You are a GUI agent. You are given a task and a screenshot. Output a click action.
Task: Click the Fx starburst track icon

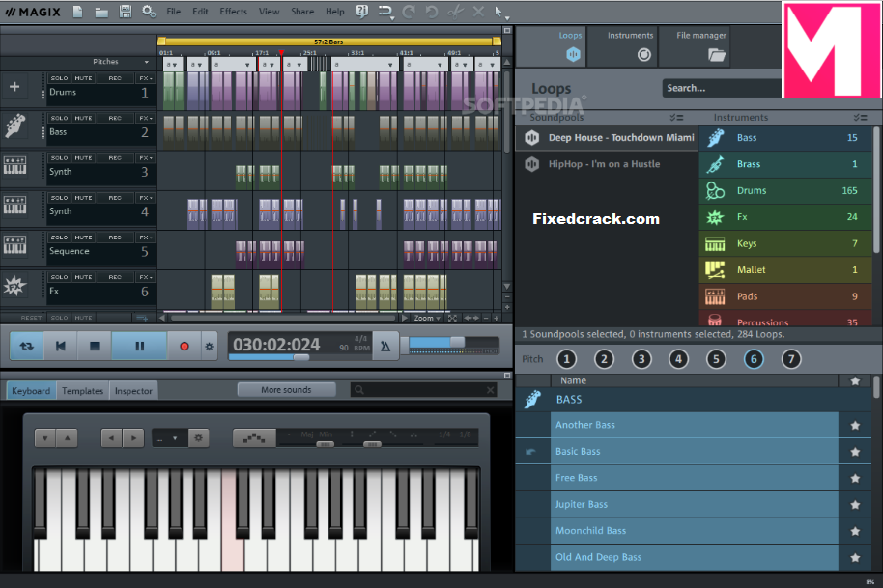pos(14,285)
